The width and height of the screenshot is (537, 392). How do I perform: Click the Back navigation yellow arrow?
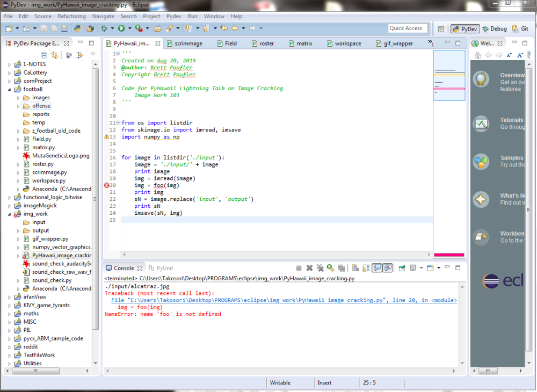click(235, 28)
